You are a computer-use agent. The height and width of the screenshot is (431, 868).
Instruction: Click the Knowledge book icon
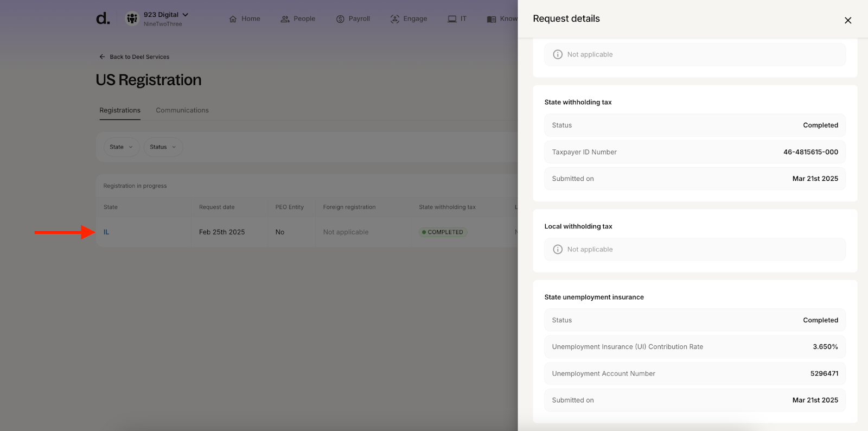point(492,19)
